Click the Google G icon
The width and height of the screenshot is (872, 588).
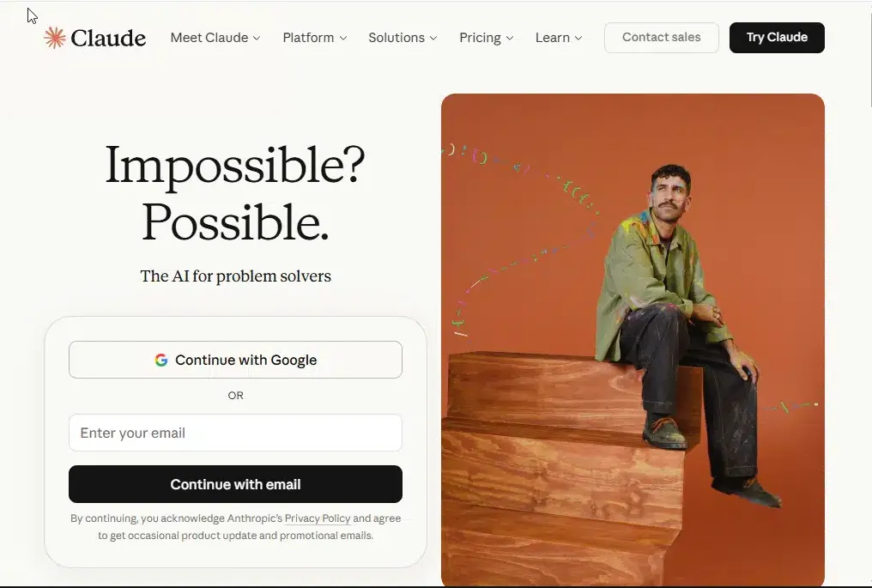tap(161, 360)
